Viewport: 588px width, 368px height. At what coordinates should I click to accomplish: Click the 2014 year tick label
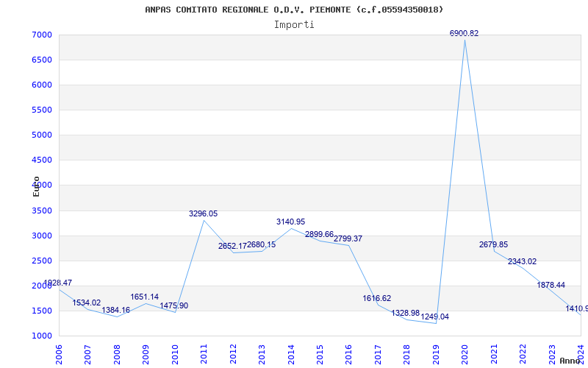(291, 355)
